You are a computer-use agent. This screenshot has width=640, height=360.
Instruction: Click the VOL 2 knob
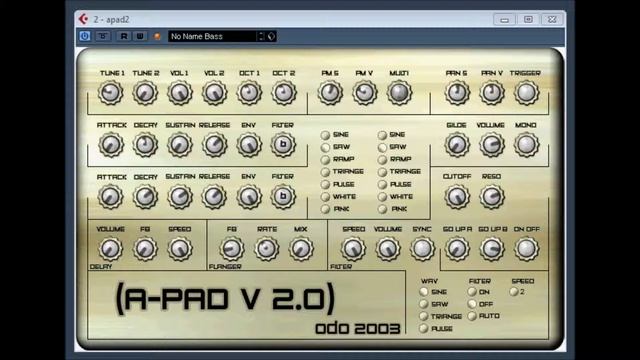pos(214,93)
